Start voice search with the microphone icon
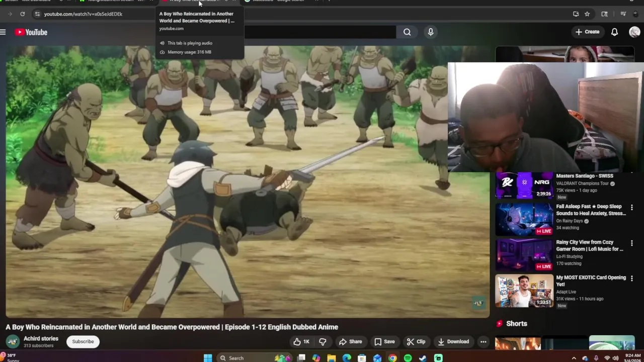This screenshot has height=362, width=644. [431, 32]
